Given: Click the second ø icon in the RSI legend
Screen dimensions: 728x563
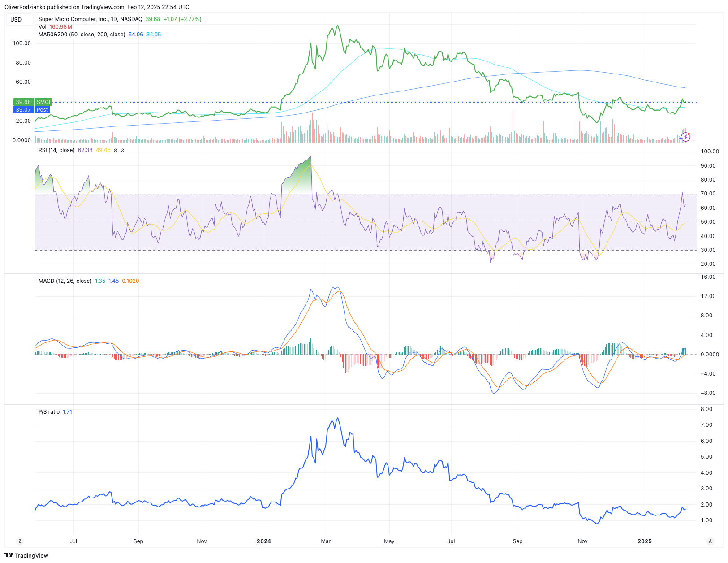Looking at the screenshot, I should (122, 150).
